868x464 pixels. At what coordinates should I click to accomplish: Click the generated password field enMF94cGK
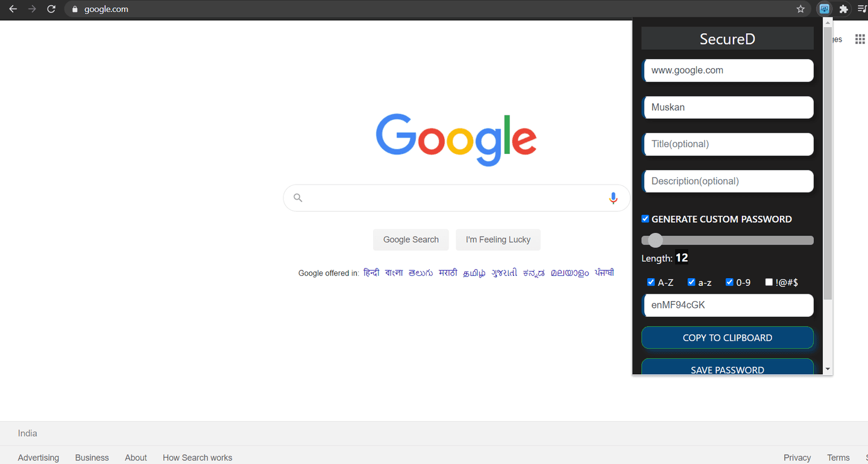(x=728, y=305)
